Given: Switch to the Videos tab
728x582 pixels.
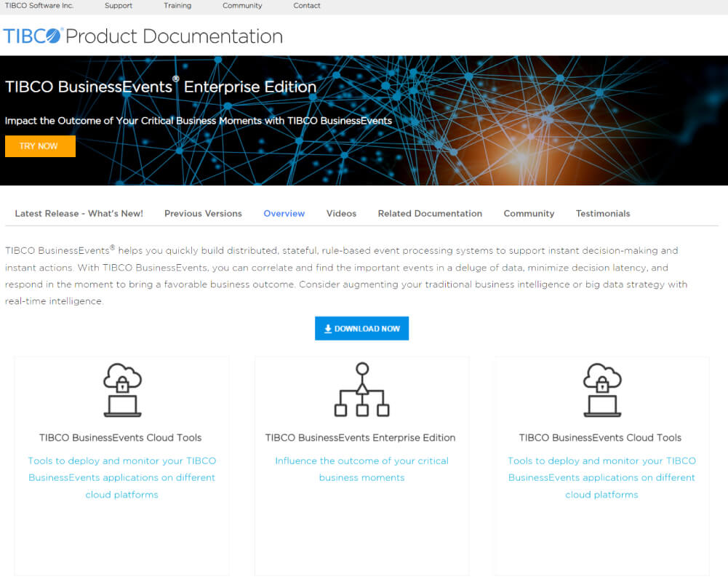Looking at the screenshot, I should click(x=341, y=214).
